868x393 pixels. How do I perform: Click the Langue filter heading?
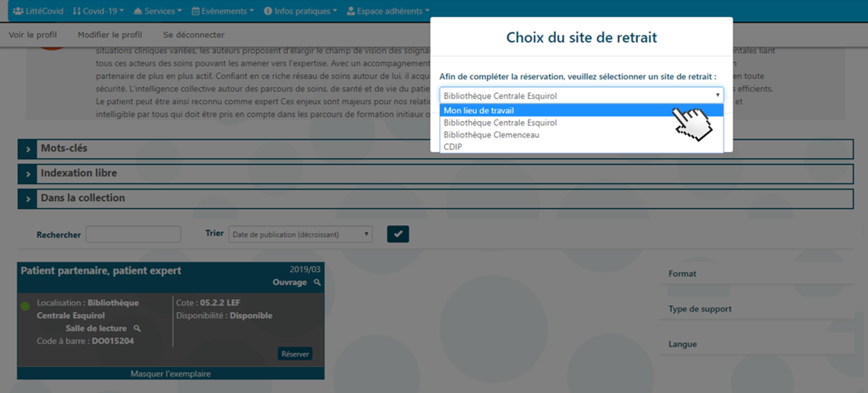pyautogui.click(x=683, y=344)
